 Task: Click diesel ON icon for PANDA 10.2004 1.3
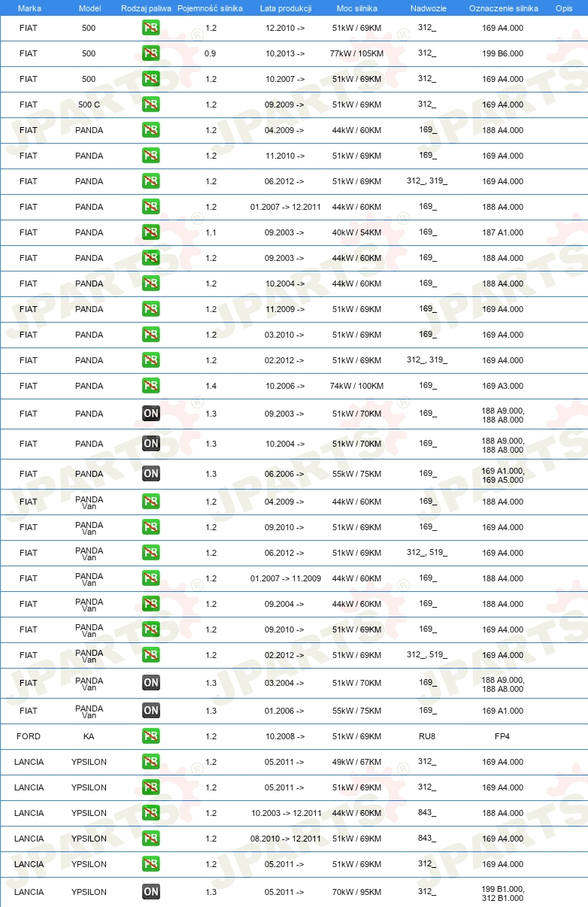point(151,444)
